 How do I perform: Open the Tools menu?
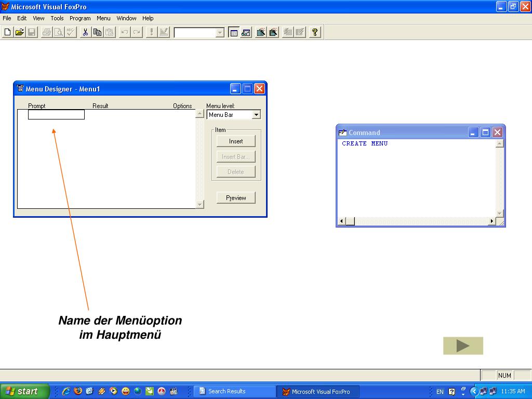point(57,18)
